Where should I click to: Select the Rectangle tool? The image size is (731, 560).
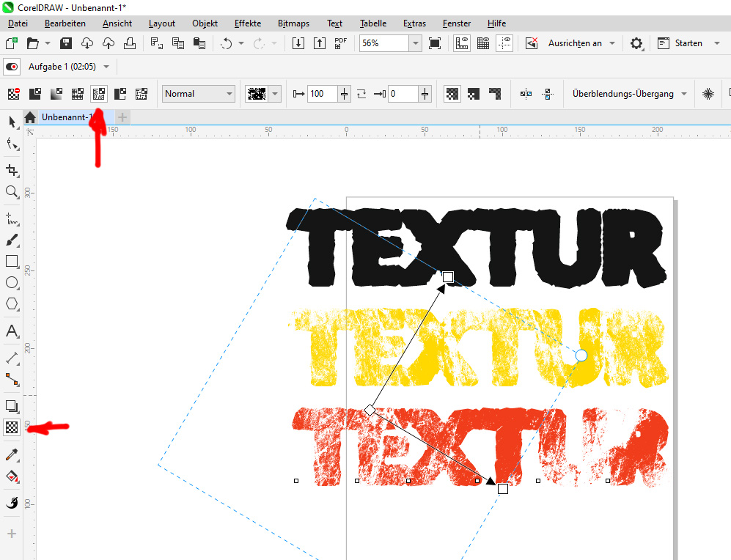pyautogui.click(x=12, y=261)
